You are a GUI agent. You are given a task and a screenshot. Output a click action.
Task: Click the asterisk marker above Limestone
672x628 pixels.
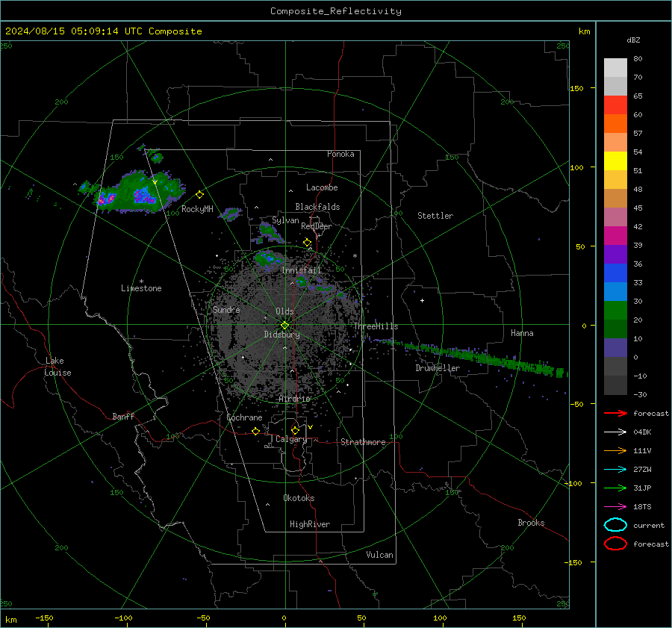click(x=141, y=282)
